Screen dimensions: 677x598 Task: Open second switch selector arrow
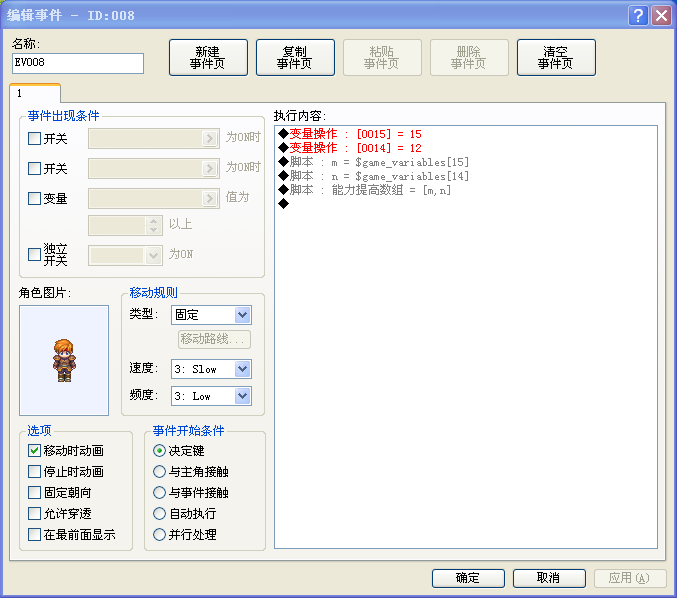209,168
